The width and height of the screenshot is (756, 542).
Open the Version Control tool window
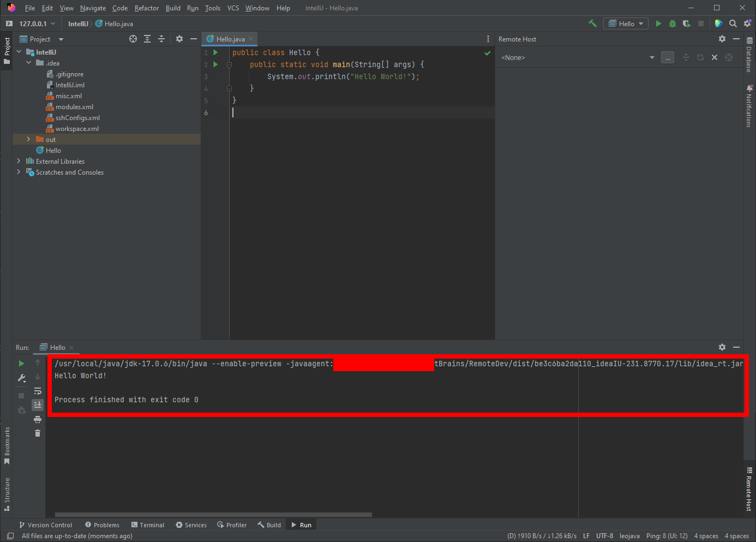coord(46,525)
